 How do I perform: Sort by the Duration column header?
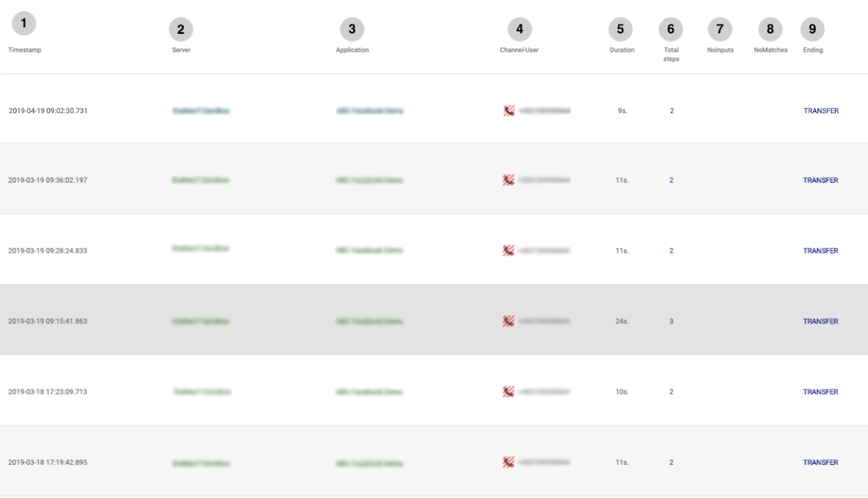click(x=622, y=50)
